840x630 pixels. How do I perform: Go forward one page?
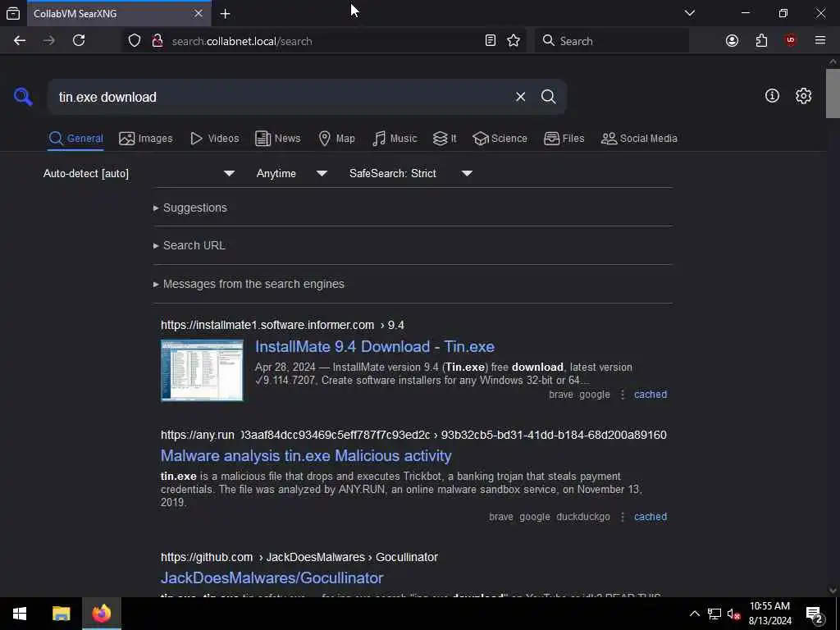click(49, 41)
